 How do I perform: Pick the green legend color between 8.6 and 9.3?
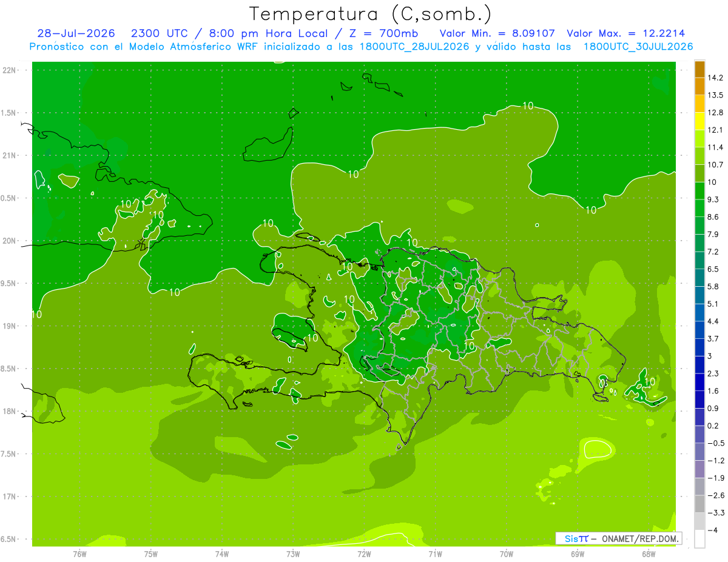coord(699,209)
